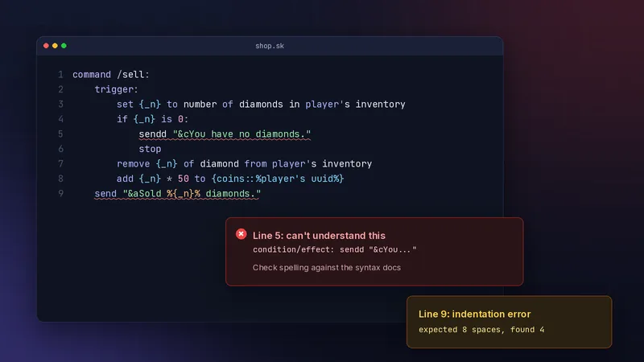Click the 'add {_n} * 50 to' line
The height and width of the screenshot is (362, 644).
(x=230, y=179)
